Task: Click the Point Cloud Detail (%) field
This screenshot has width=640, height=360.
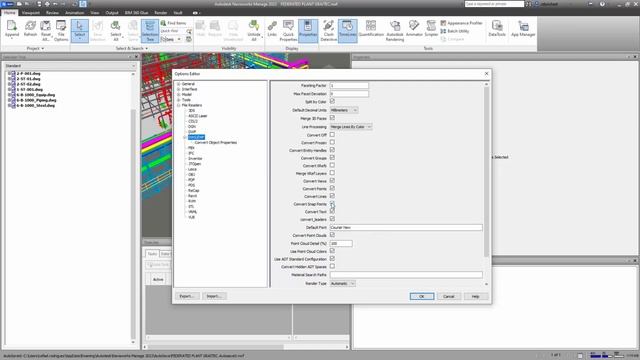Action: pos(341,243)
